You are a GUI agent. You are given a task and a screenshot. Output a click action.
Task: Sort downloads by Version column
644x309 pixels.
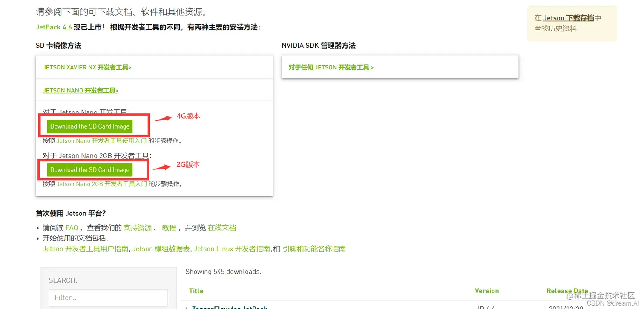487,291
